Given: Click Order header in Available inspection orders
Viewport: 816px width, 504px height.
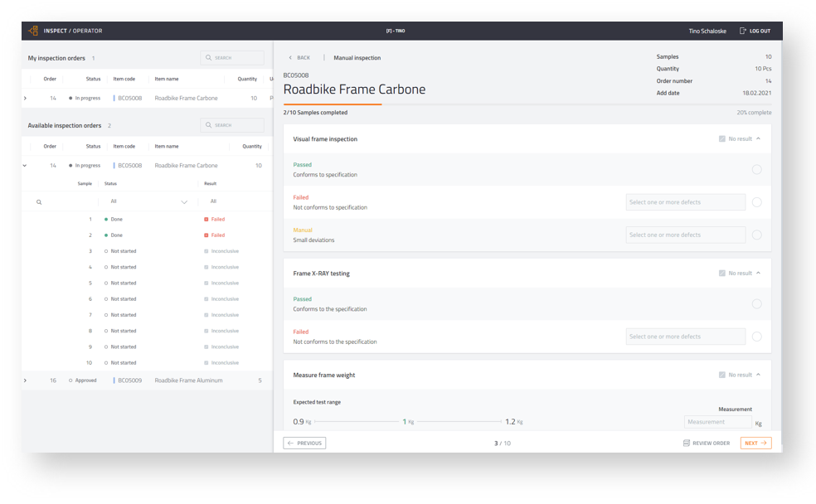Looking at the screenshot, I should (x=50, y=147).
